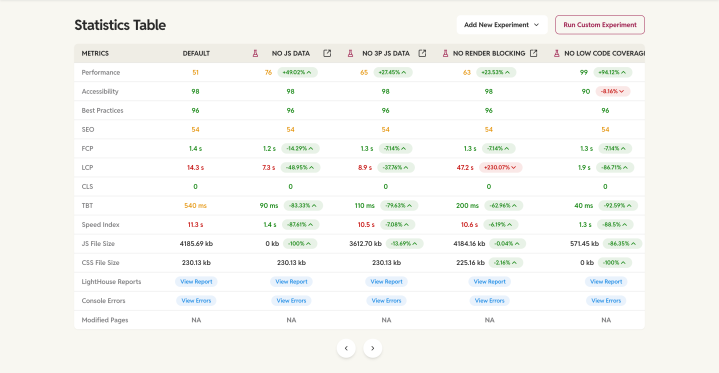Click the Accessibility row label
This screenshot has width=719, height=373.
tap(100, 91)
